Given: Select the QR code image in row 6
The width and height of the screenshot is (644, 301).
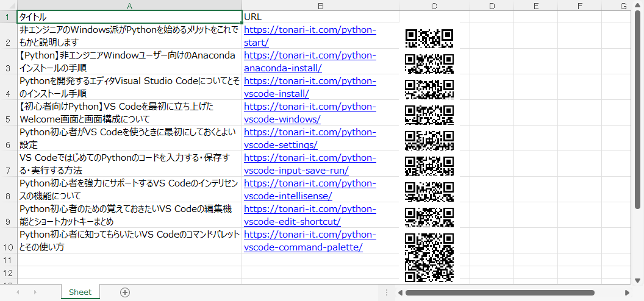Looking at the screenshot, I should (429, 141).
